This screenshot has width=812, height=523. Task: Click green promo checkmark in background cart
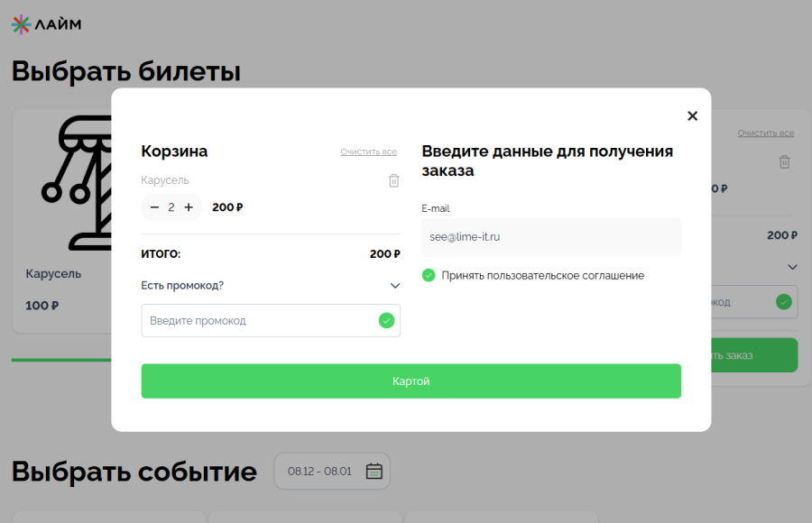pos(783,301)
